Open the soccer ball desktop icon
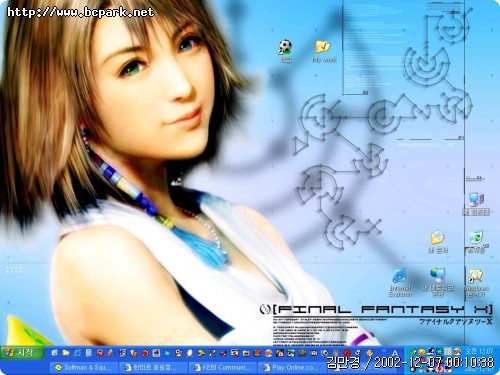Image resolution: width=500 pixels, height=375 pixels. pos(285,51)
